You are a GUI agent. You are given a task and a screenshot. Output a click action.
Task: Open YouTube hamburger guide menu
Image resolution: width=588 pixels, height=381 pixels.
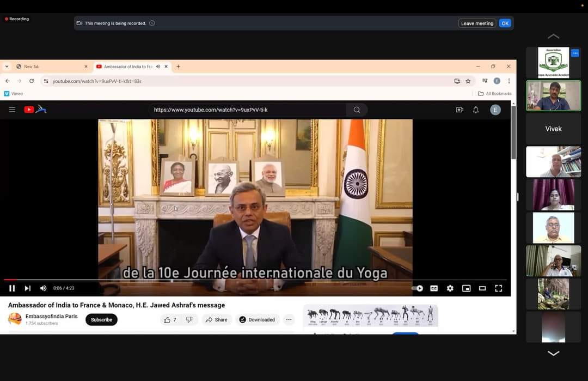[12, 110]
